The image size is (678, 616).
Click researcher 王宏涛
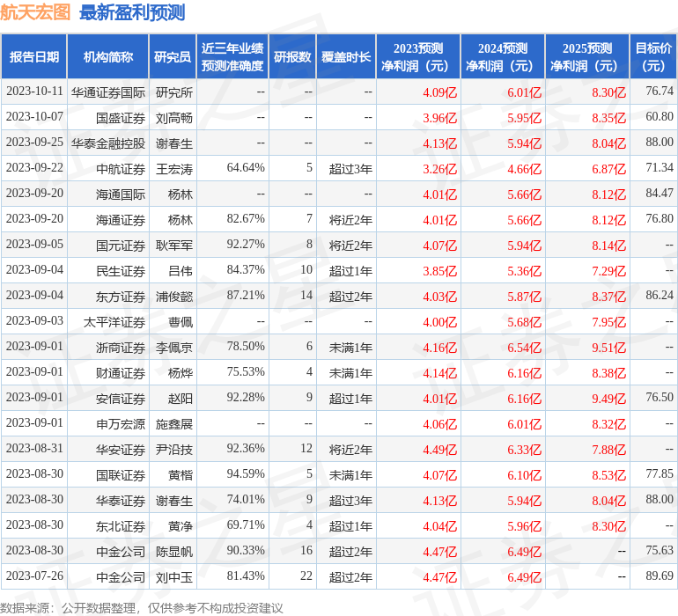[x=173, y=169]
